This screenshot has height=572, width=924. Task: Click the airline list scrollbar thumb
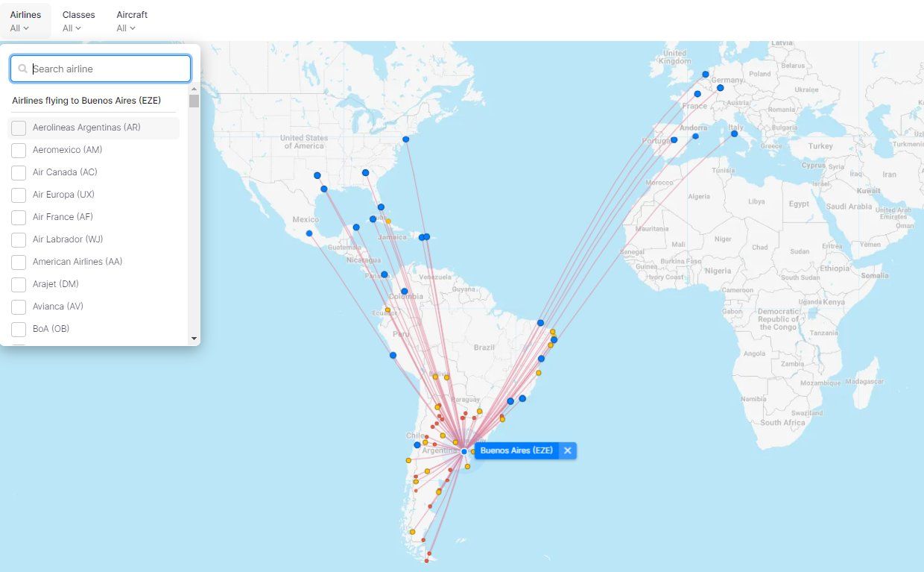click(194, 101)
